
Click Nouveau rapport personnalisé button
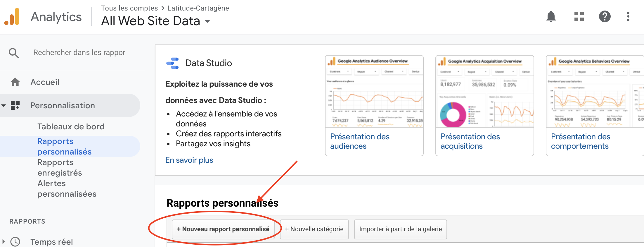(223, 229)
